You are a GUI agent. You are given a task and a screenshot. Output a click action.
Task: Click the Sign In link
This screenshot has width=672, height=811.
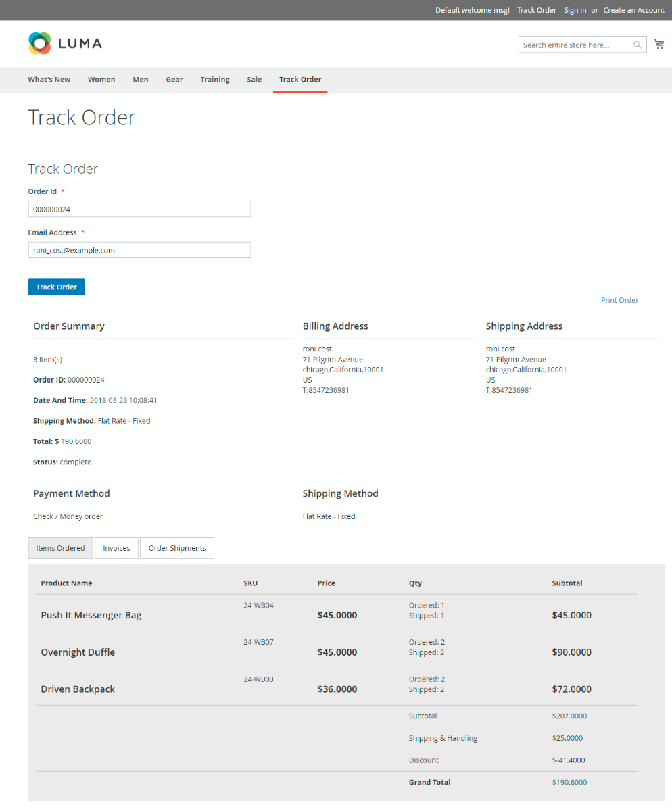point(575,10)
